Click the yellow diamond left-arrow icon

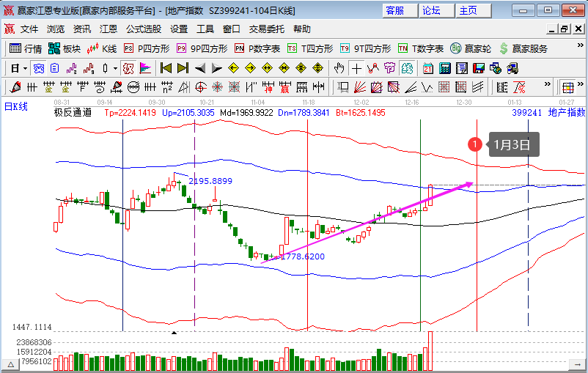[233, 68]
